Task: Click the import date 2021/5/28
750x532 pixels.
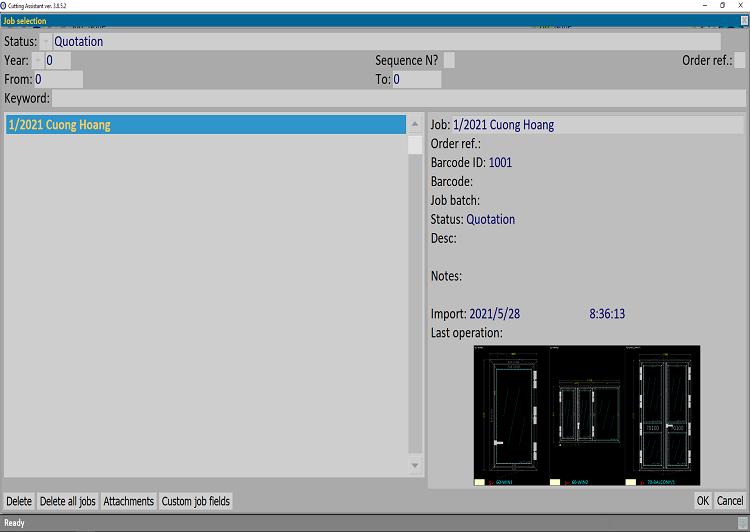Action: point(495,314)
